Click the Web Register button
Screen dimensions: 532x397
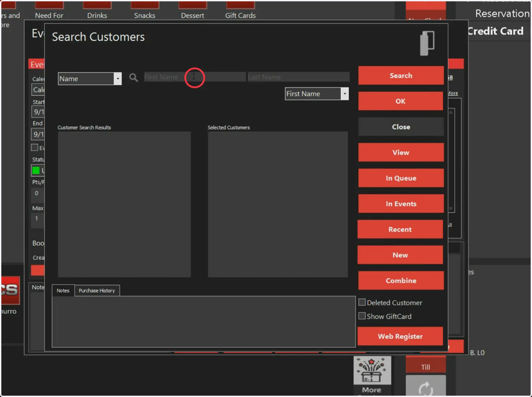(x=400, y=336)
